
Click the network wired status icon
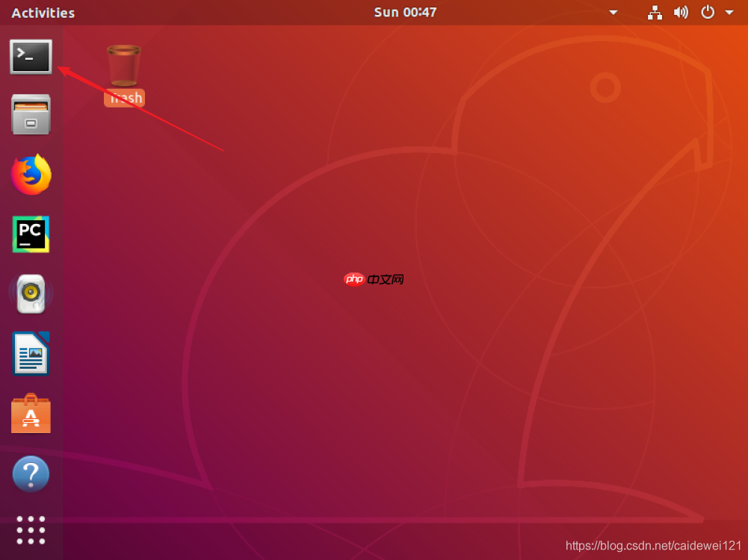655,13
